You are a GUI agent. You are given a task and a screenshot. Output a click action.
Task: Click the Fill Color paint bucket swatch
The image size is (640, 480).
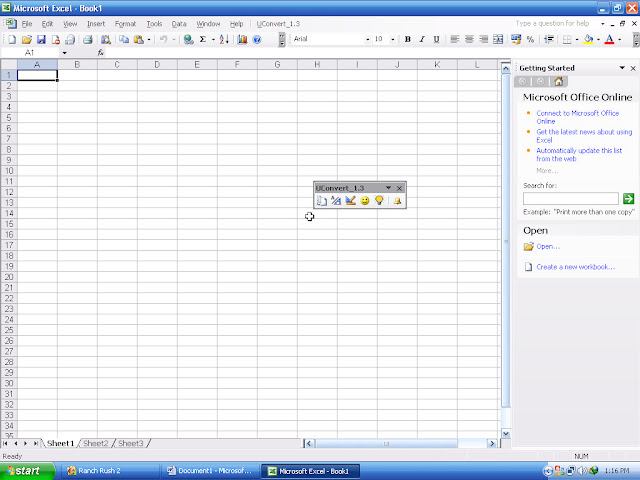[588, 39]
